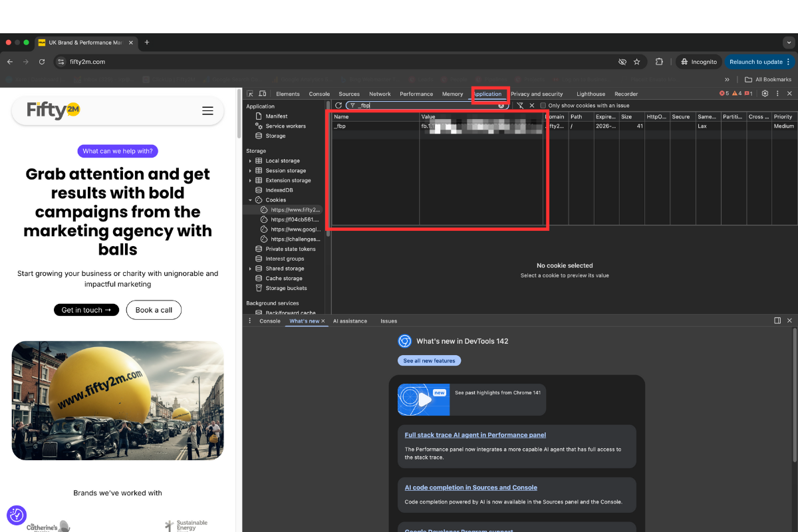798x532 pixels.
Task: Click the clear all cookies filter icon
Action: click(x=520, y=105)
